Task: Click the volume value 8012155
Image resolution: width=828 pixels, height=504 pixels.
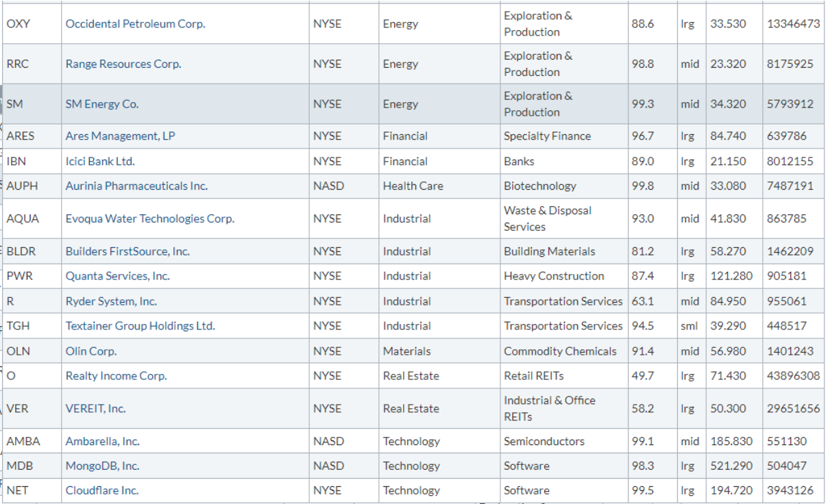Action: [x=790, y=162]
